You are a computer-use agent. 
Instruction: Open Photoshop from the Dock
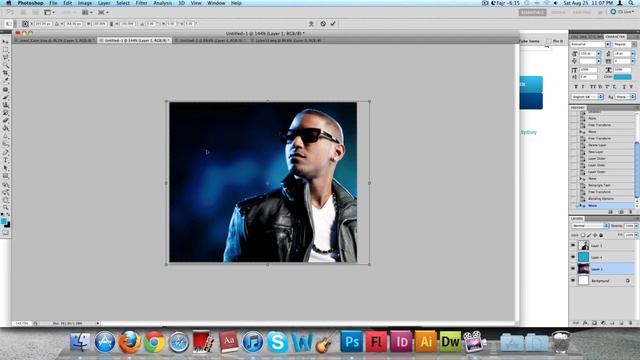pos(351,341)
